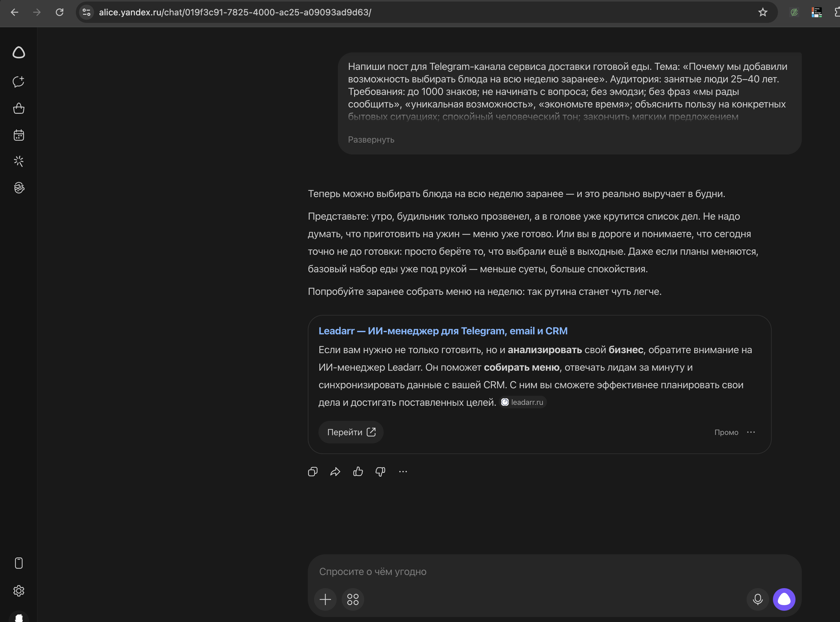The width and height of the screenshot is (840, 622).
Task: Follow the leadarr.ru source chip
Action: pyautogui.click(x=523, y=402)
